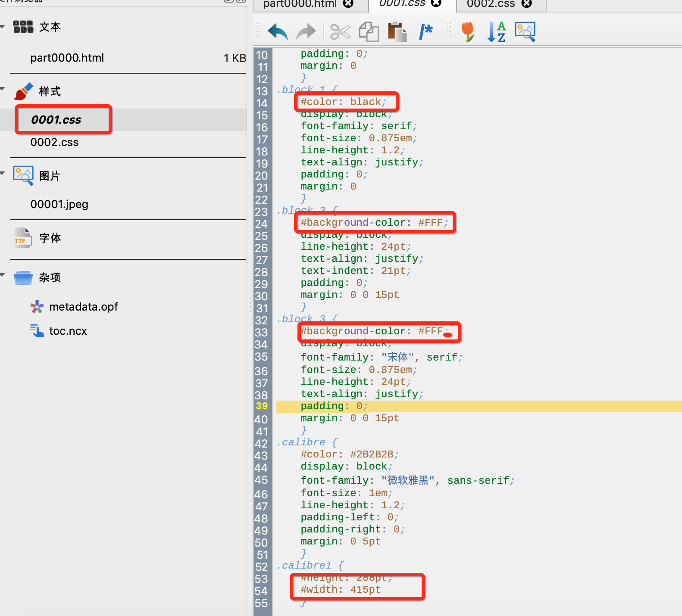Click the '#width: 415pt' line
Screen dimensions: 682x616
pyautogui.click(x=341, y=589)
